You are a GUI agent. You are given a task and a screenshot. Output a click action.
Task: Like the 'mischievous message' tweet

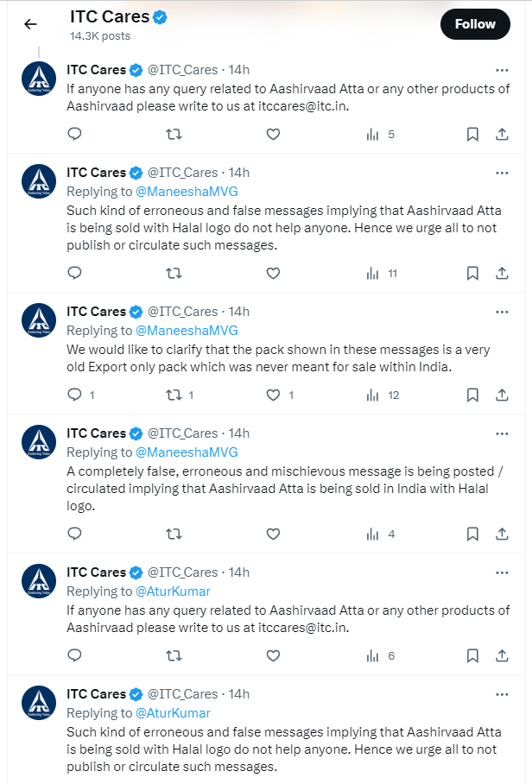click(x=273, y=534)
